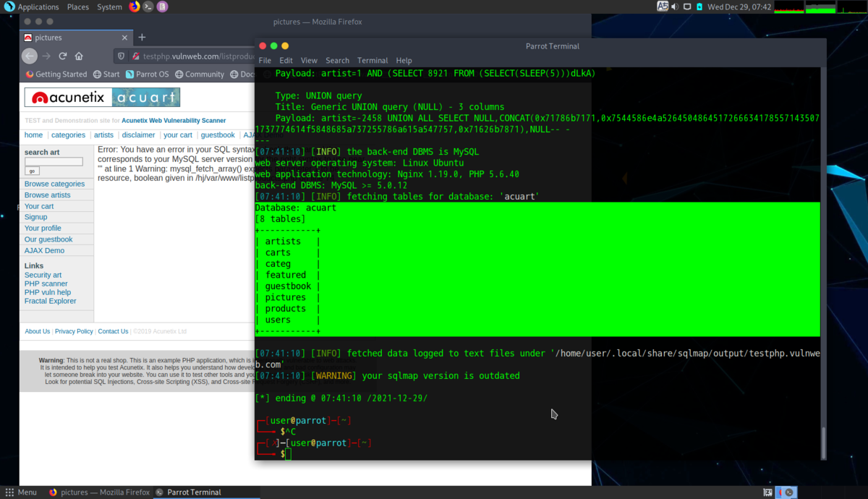
Task: Open the shield tracking protection icon
Action: (122, 56)
